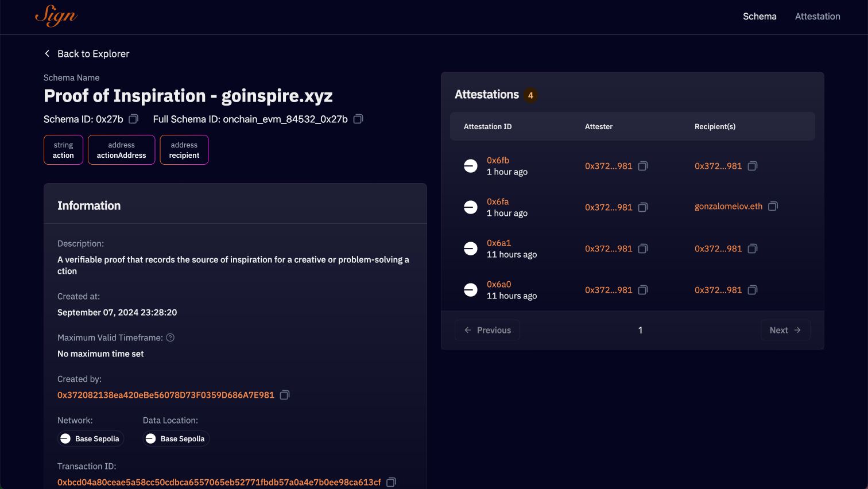Click the chain icon for attestation 0x6fb
The width and height of the screenshot is (868, 489).
(471, 166)
